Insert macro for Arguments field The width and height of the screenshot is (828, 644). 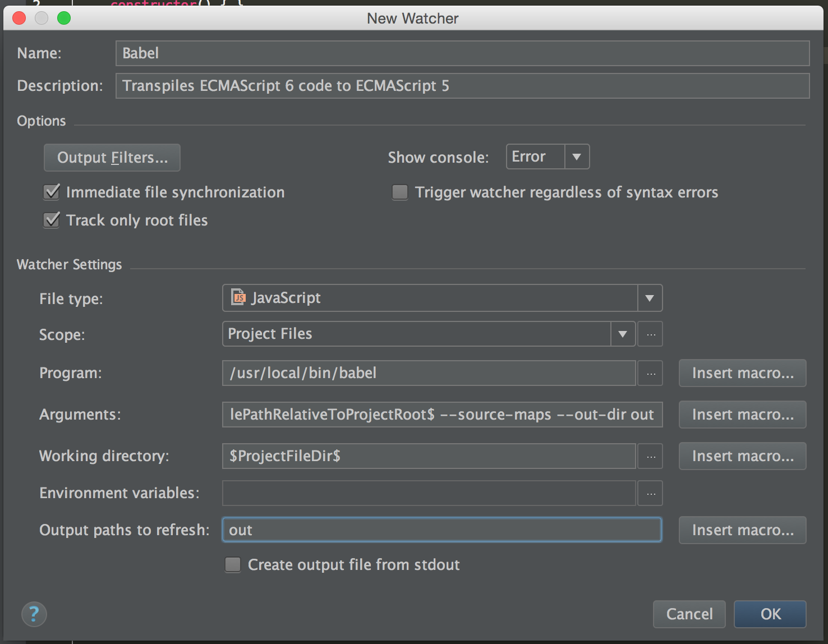(x=743, y=415)
